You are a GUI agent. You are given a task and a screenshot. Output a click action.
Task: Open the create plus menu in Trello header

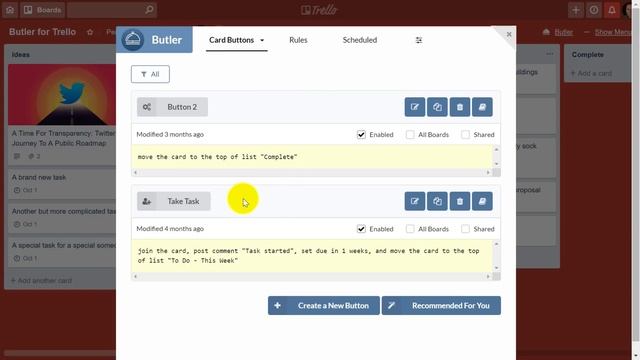pyautogui.click(x=576, y=10)
